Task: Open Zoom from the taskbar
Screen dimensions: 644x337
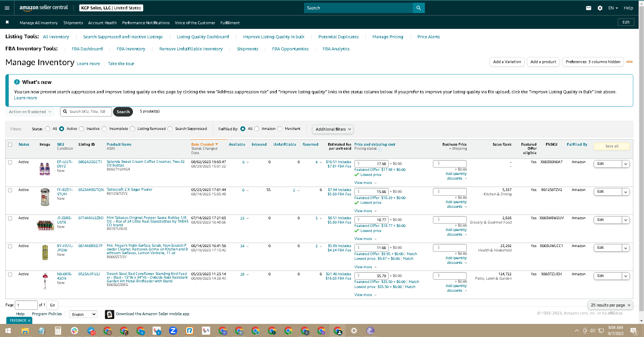Action: coord(173,331)
